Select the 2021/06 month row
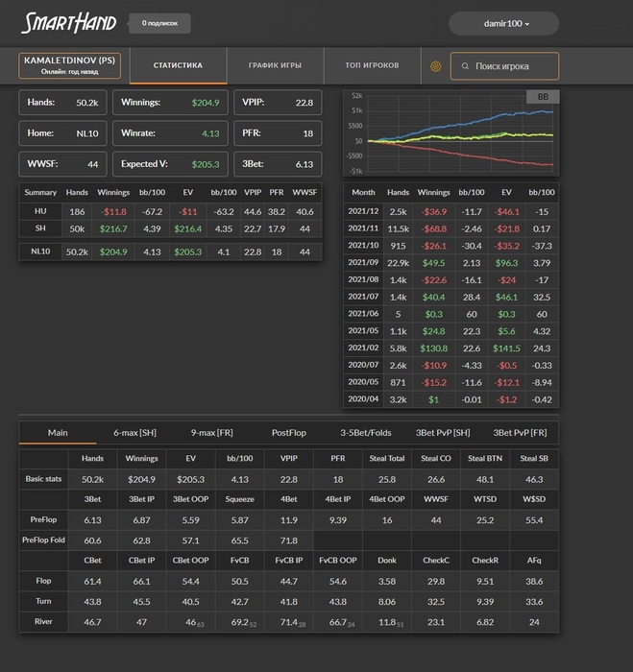Screen dimensions: 633x672 click(x=451, y=314)
